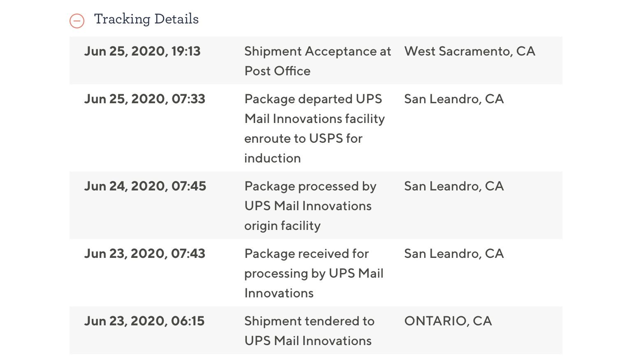Click the Tracking Details heading

(146, 19)
